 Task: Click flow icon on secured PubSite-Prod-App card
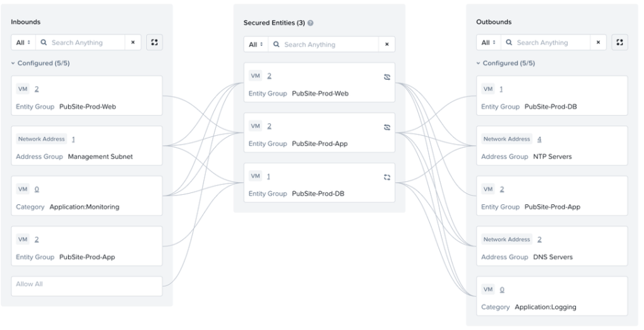tap(387, 126)
